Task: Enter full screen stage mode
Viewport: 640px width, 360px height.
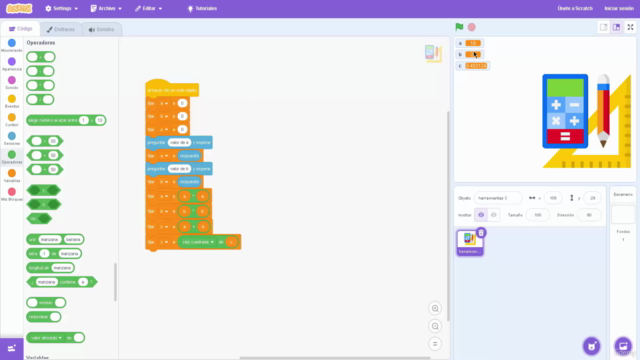Action: [x=630, y=27]
